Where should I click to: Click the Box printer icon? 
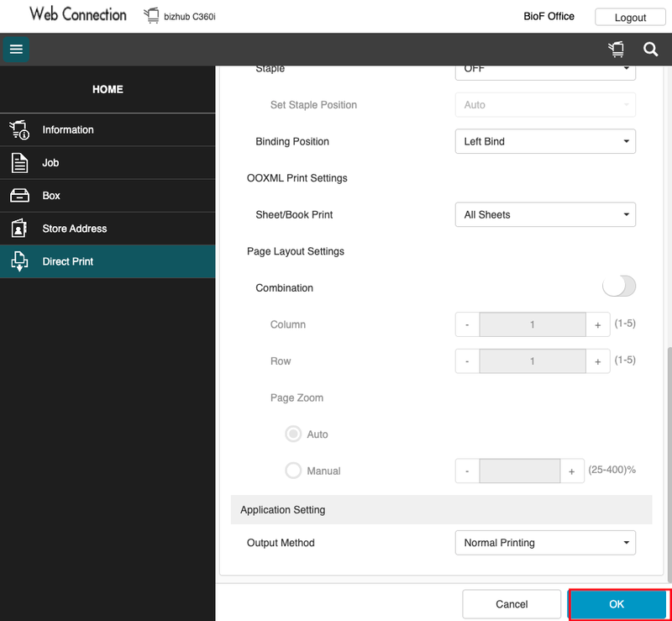pyautogui.click(x=19, y=196)
